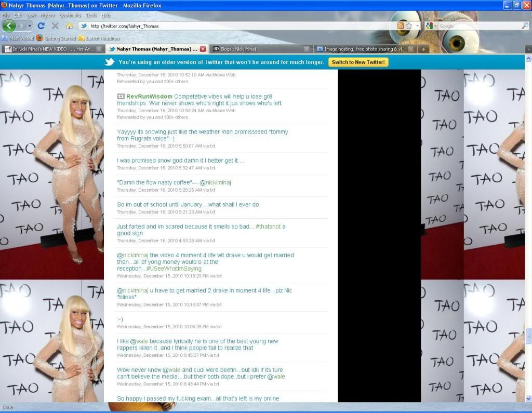Open the Tools menu
The width and height of the screenshot is (532, 413).
91,15
